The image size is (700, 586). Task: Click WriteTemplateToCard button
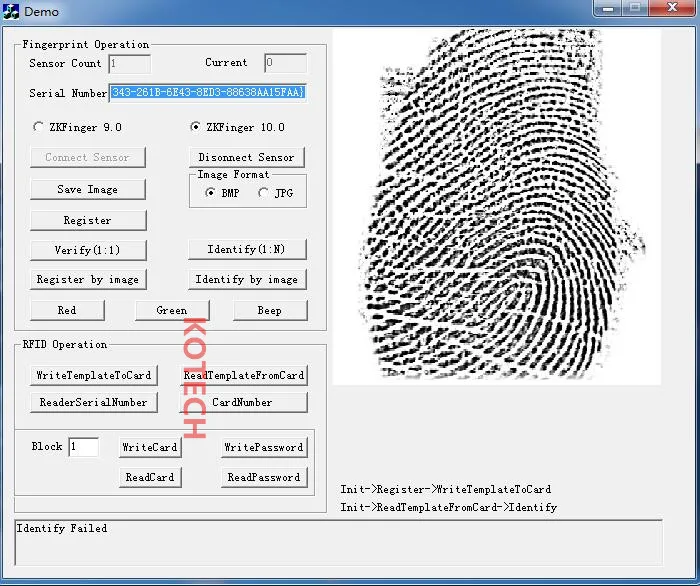tap(94, 376)
